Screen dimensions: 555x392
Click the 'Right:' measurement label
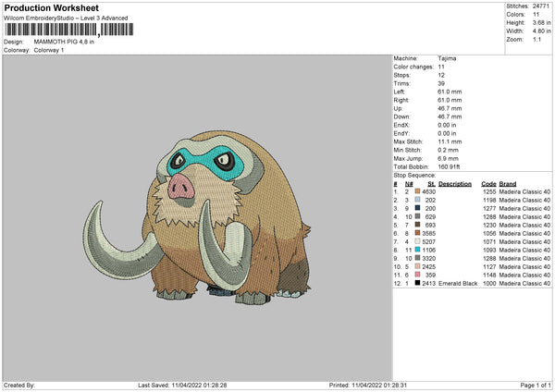(401, 100)
